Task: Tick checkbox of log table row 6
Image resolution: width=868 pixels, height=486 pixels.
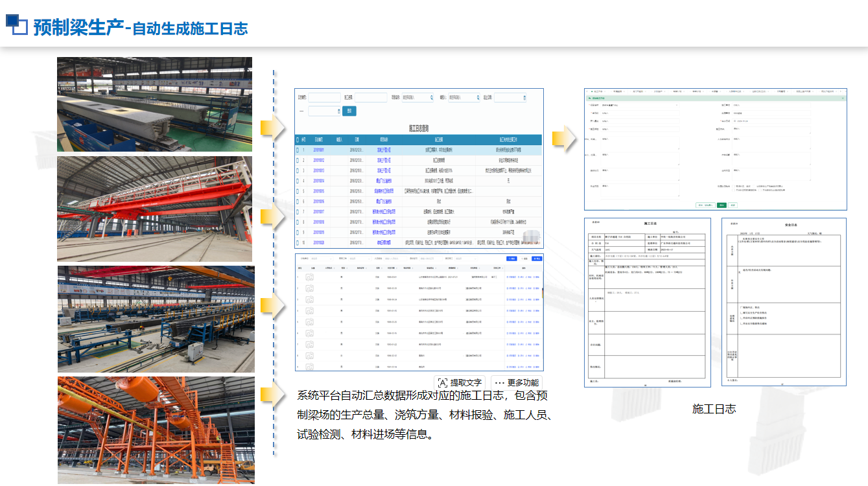Action: tap(298, 202)
